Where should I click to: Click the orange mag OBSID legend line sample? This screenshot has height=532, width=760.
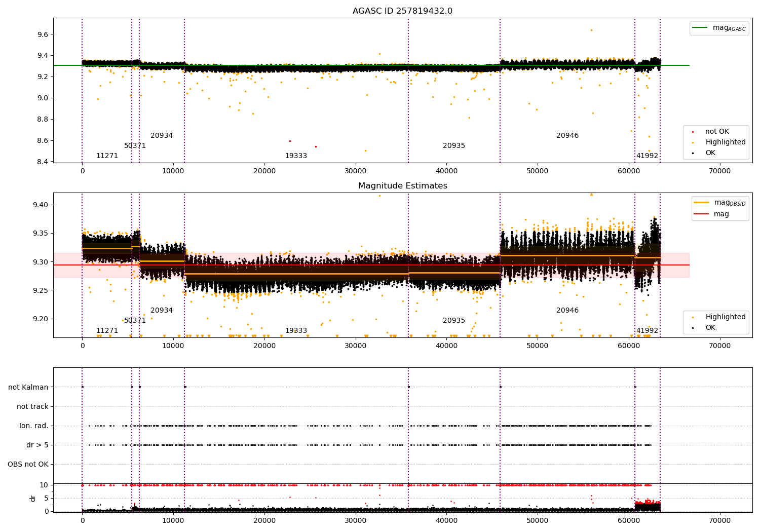[702, 203]
